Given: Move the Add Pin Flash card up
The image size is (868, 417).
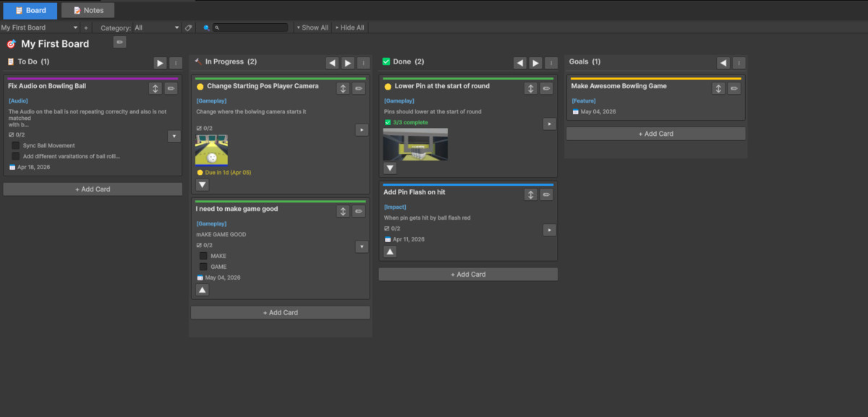Looking at the screenshot, I should 390,252.
